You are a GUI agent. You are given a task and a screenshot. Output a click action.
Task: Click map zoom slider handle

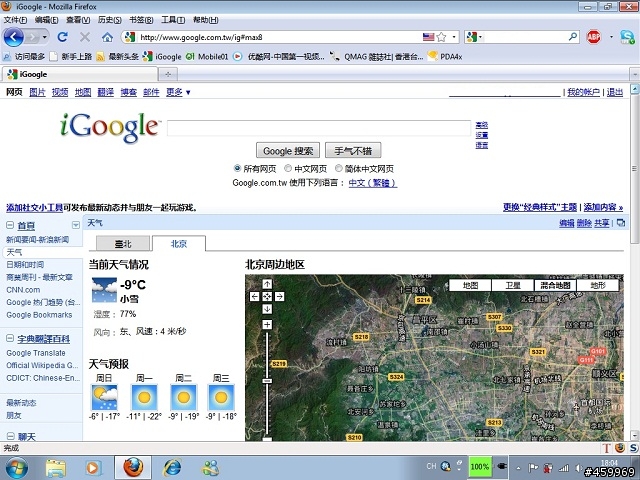pyautogui.click(x=267, y=381)
